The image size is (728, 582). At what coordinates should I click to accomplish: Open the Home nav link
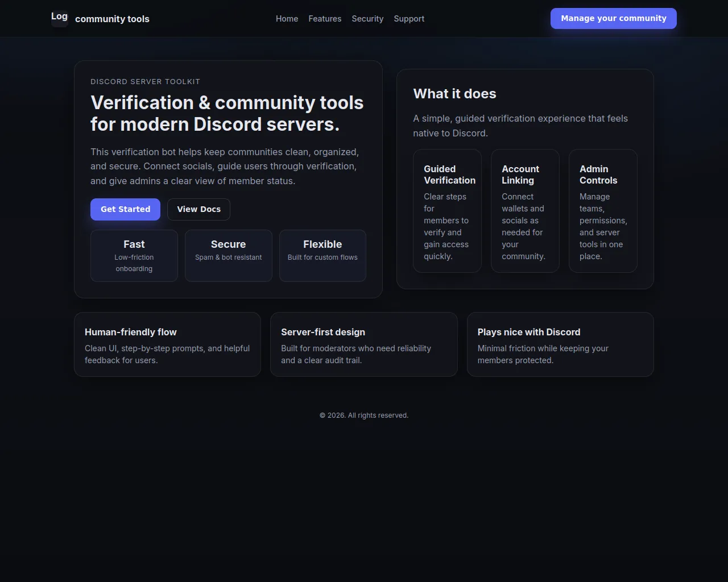pos(287,19)
